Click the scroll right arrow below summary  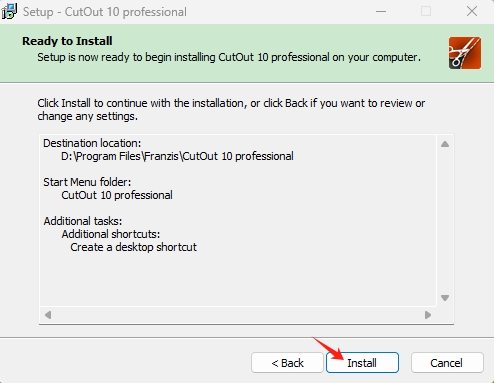[428, 315]
